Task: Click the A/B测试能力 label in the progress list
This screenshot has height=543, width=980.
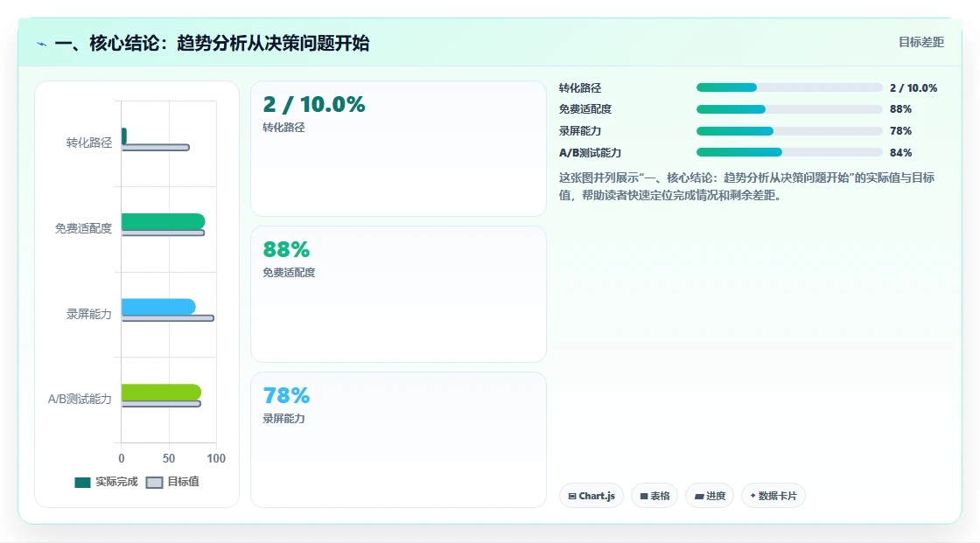Action: pos(590,153)
